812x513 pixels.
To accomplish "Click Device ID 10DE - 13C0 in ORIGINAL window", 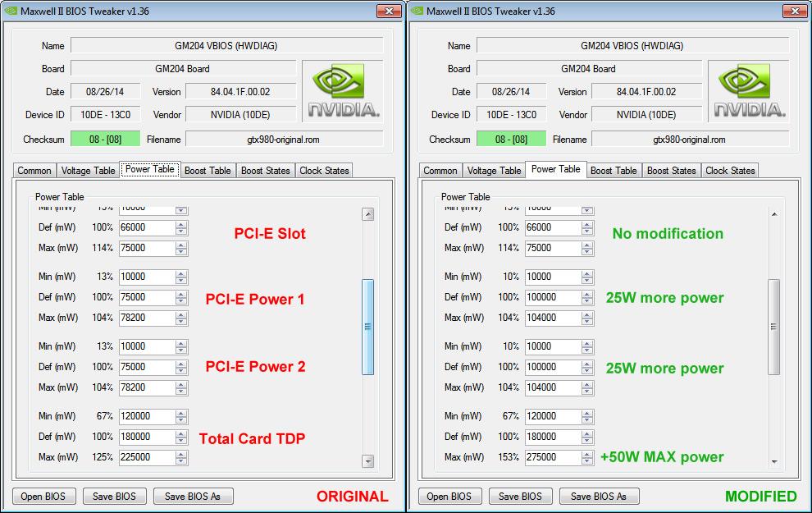I will tap(105, 115).
